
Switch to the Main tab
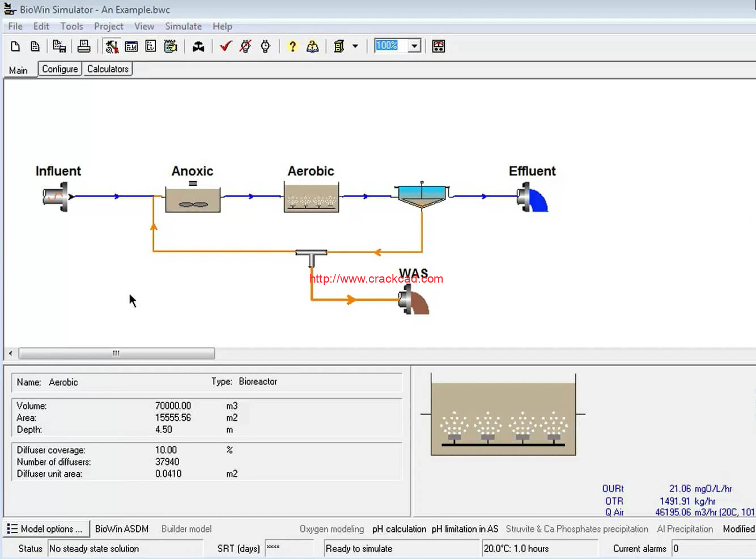[19, 70]
